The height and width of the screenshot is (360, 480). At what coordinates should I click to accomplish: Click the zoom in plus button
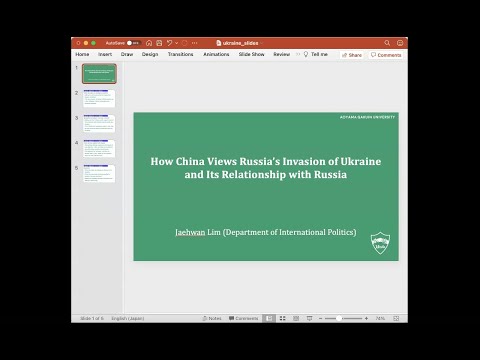366,318
